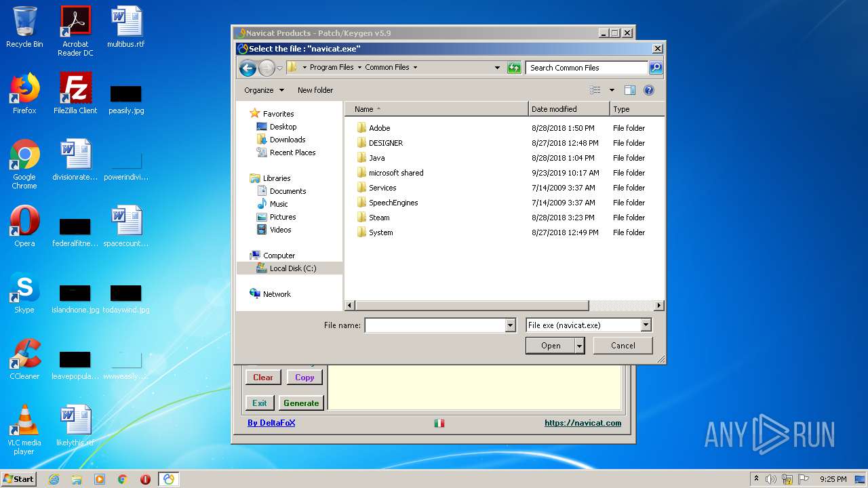Click the green refresh button by address bar
This screenshot has width=868, height=488.
pyautogui.click(x=514, y=68)
